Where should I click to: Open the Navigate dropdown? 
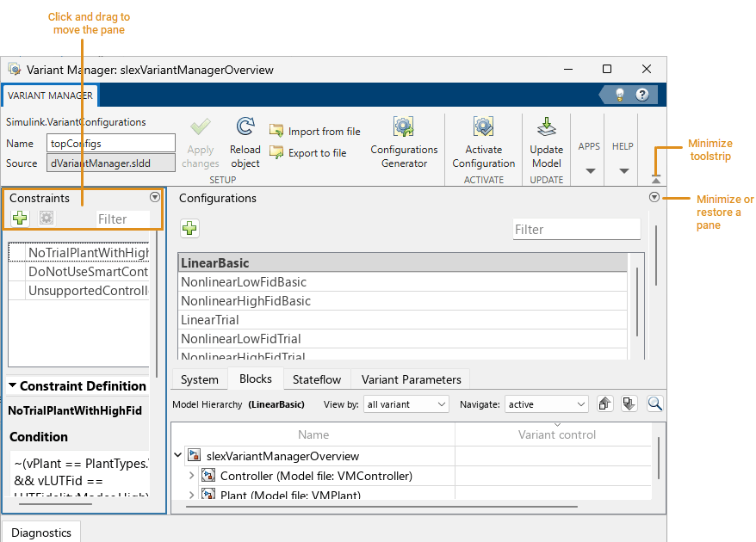click(x=546, y=404)
